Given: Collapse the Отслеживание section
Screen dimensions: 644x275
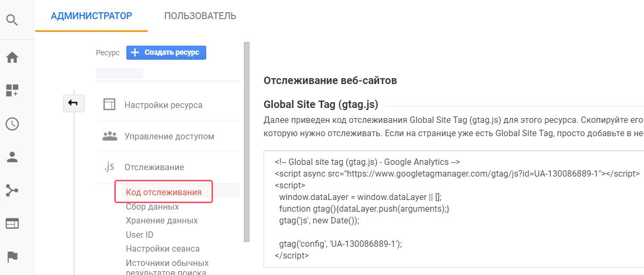Looking at the screenshot, I should pos(154,167).
